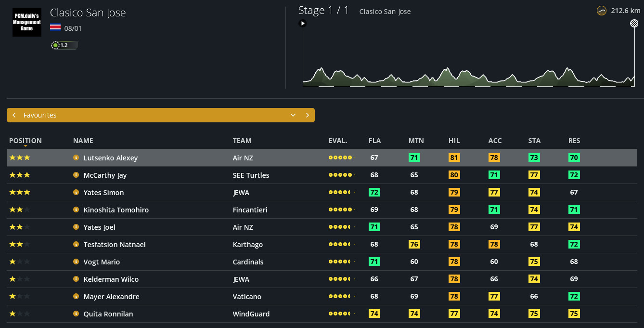This screenshot has height=328, width=644.
Task: Sort table by POSITION column
Action: tap(26, 141)
